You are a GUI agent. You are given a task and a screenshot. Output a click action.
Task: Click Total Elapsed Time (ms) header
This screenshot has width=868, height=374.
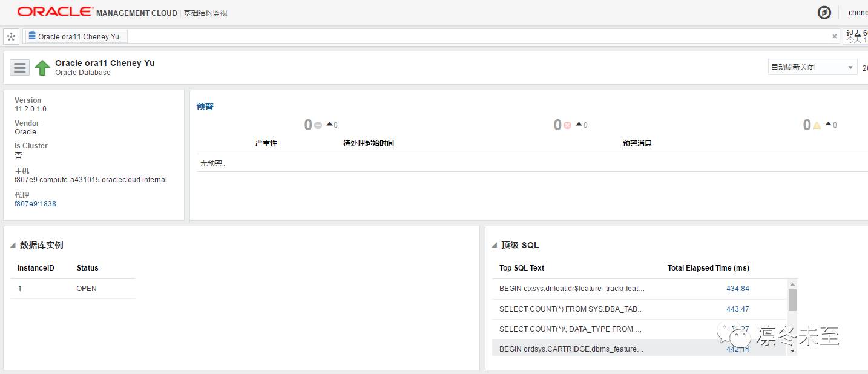tap(708, 268)
